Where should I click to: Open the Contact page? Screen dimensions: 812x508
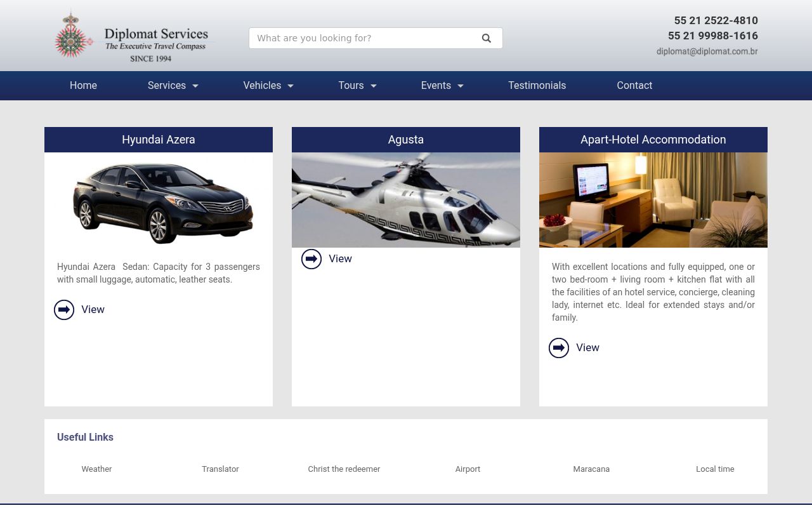point(634,85)
